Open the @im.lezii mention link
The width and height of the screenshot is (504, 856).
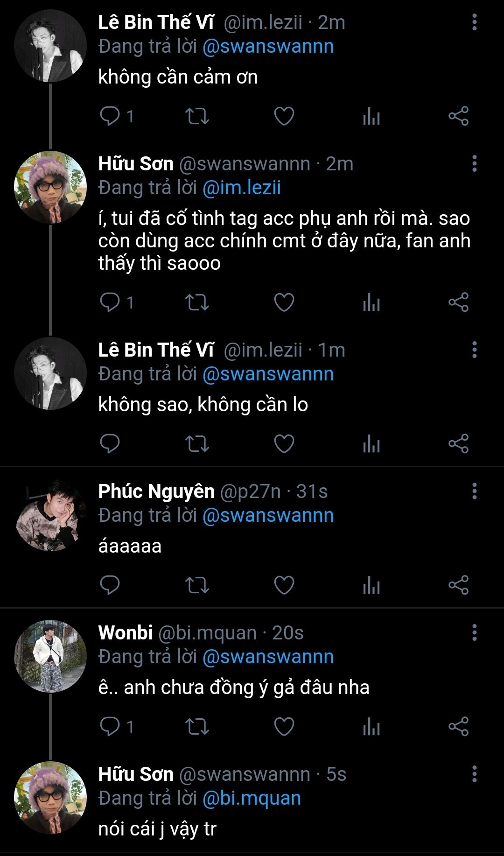click(x=242, y=188)
